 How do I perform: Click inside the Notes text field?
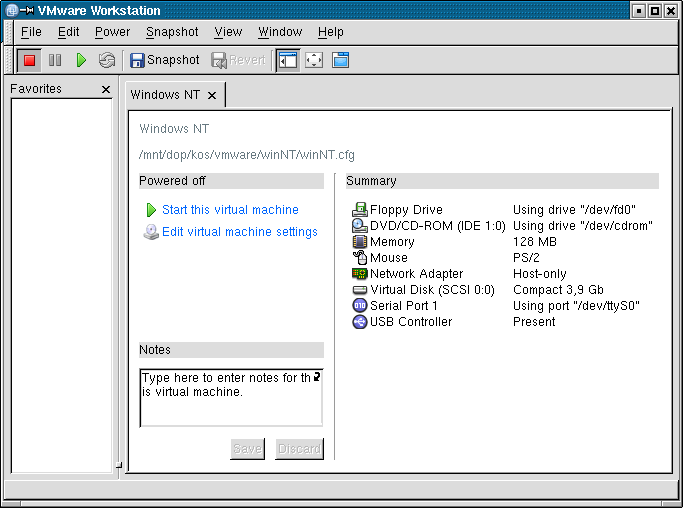click(x=231, y=398)
